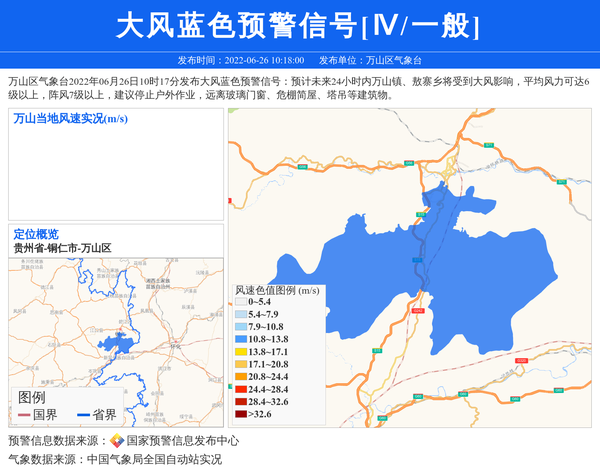Image resolution: width=600 pixels, height=471 pixels.
Task: Choose the 24.4~28.4 red legend swatch
Action: [x=240, y=388]
